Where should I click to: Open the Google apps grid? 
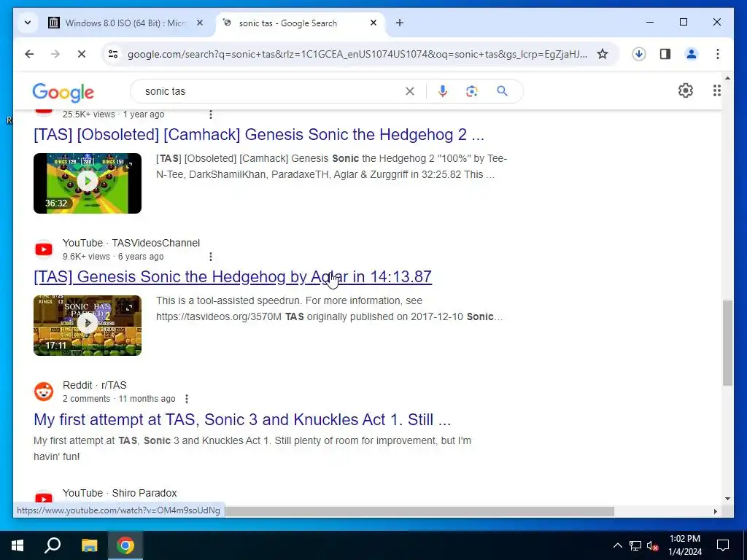(717, 90)
